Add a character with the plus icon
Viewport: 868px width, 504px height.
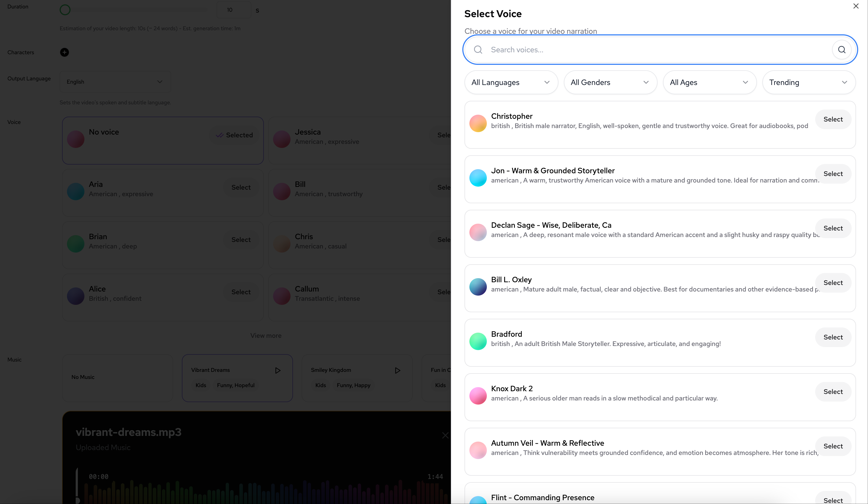click(65, 52)
